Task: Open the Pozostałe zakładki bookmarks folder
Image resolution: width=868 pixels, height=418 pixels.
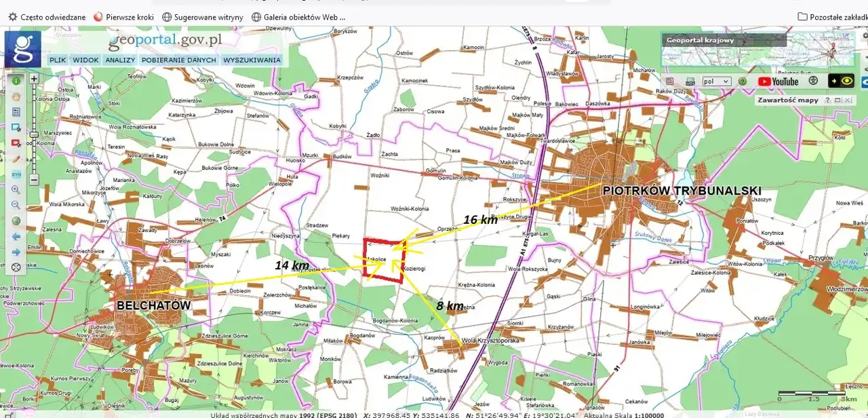Action: coord(831,16)
